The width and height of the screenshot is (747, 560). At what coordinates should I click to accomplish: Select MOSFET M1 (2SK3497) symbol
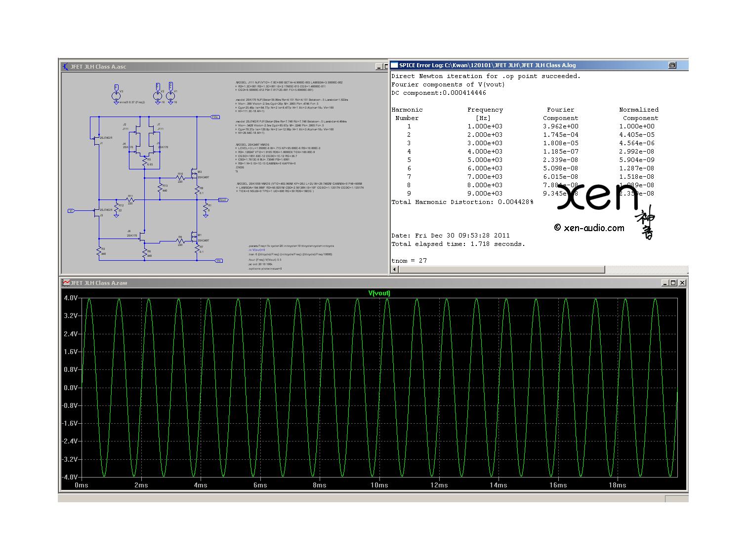click(x=195, y=238)
